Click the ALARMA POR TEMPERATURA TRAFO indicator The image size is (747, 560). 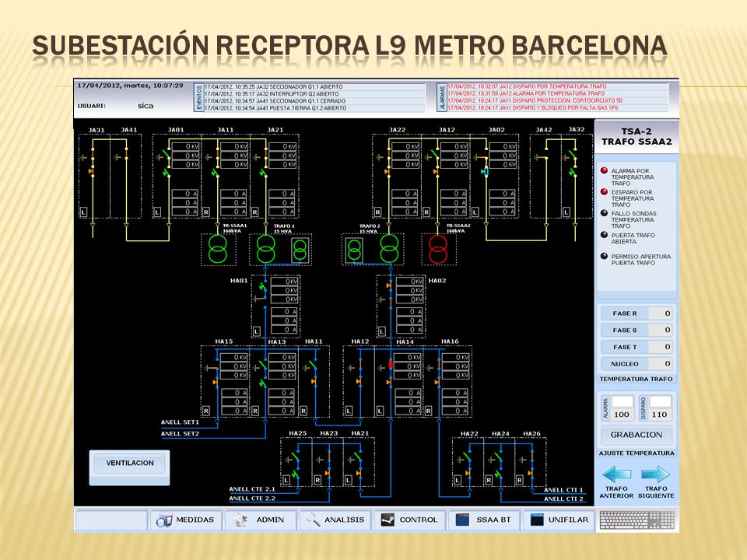coord(604,170)
